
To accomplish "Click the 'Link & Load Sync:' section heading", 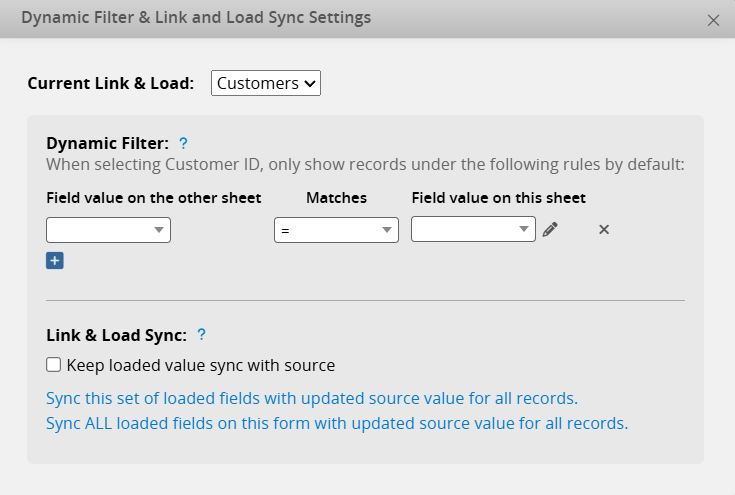I will (x=116, y=335).
